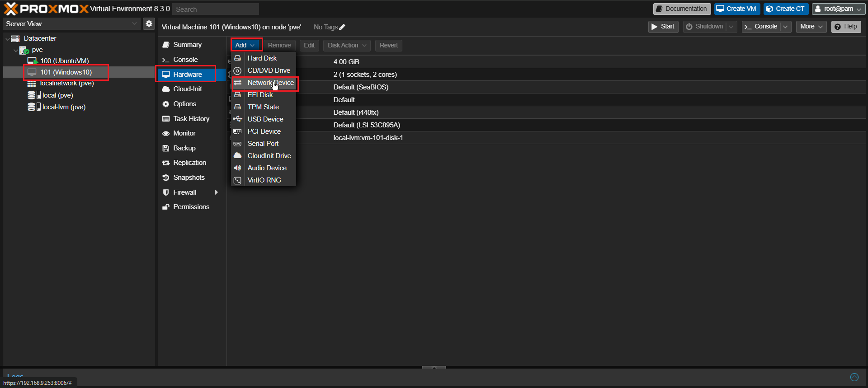Click the Backup floppy disk icon

tap(166, 148)
